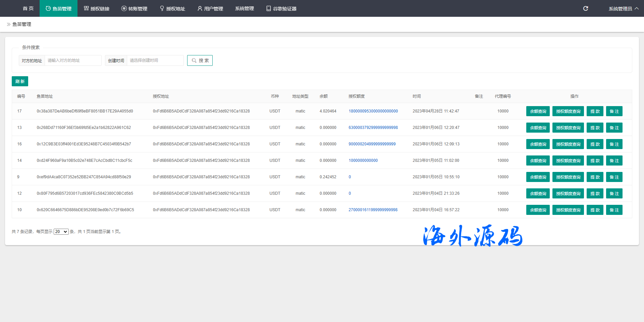Open the 创建时间 date picker field
644x322 pixels.
click(x=155, y=60)
